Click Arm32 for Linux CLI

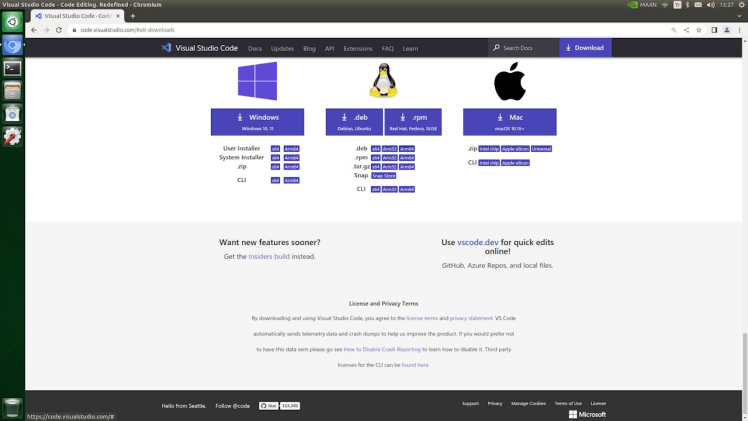pos(390,189)
